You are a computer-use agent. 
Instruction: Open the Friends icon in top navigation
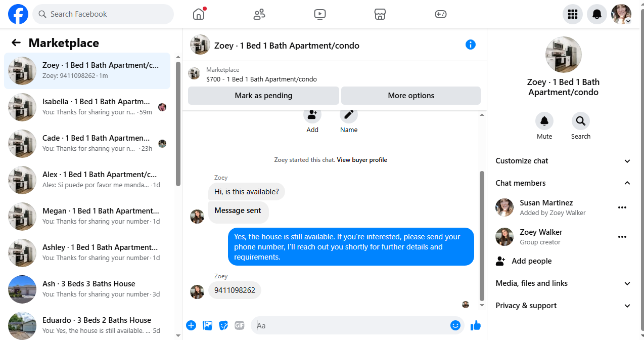coord(259,14)
